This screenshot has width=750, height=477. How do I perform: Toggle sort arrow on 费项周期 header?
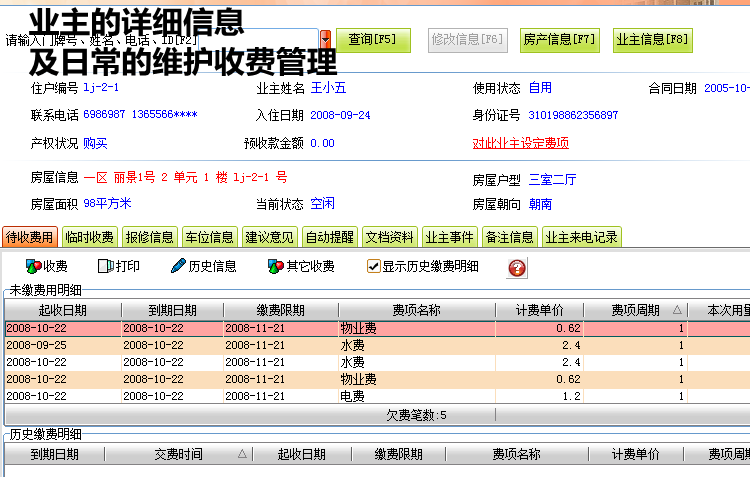tap(677, 310)
